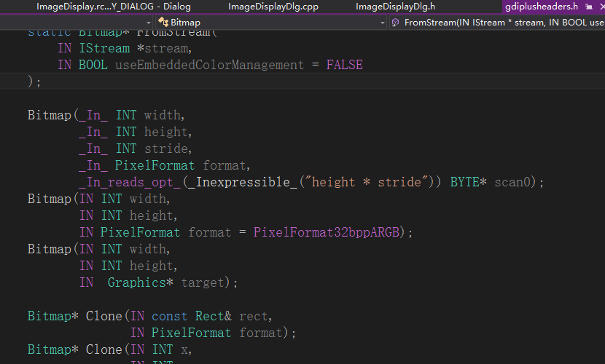The image size is (605, 364).
Task: Pin the gdiplusheaders.h tab
Action: coord(589,7)
